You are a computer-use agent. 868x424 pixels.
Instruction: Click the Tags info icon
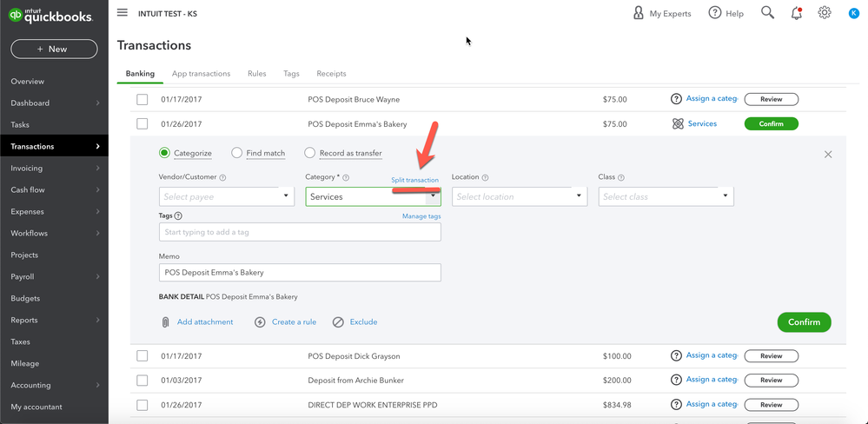pos(178,215)
